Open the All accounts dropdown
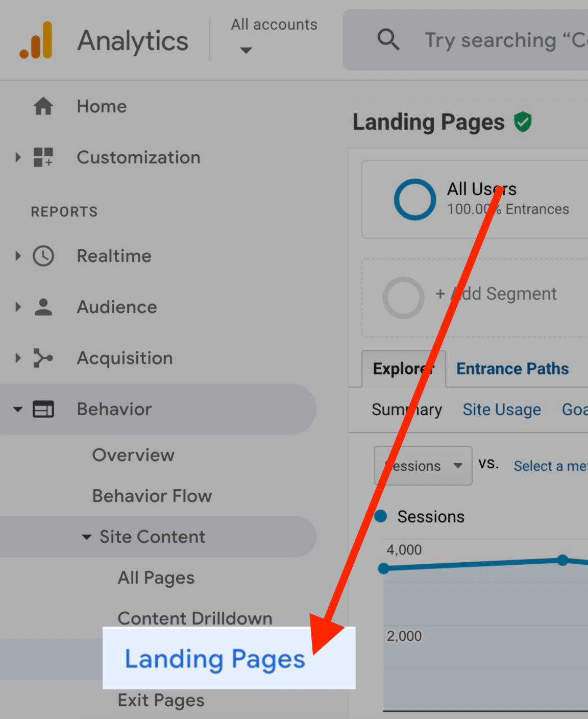588x719 pixels. tap(247, 50)
